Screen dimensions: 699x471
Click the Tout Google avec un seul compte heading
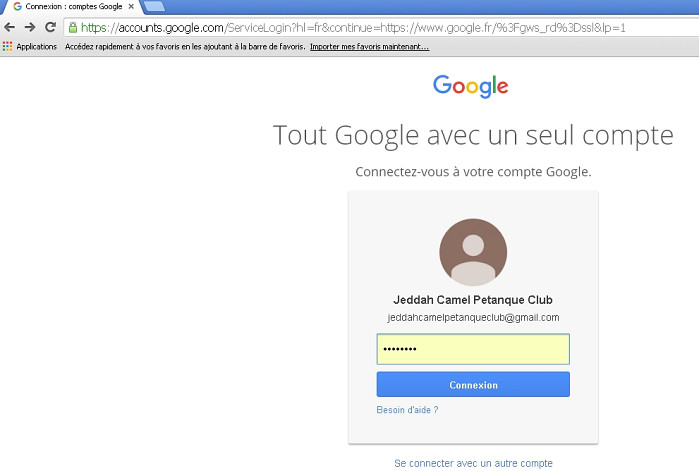[473, 135]
